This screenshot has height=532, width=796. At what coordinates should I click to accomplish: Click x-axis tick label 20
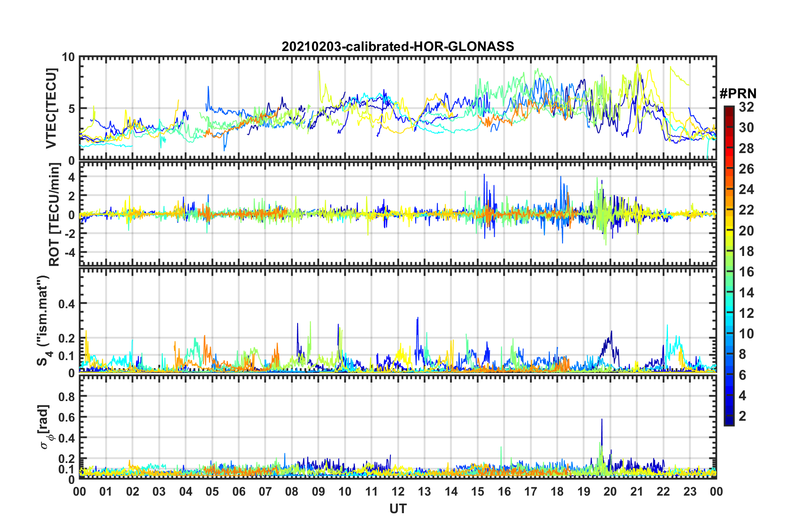click(610, 491)
